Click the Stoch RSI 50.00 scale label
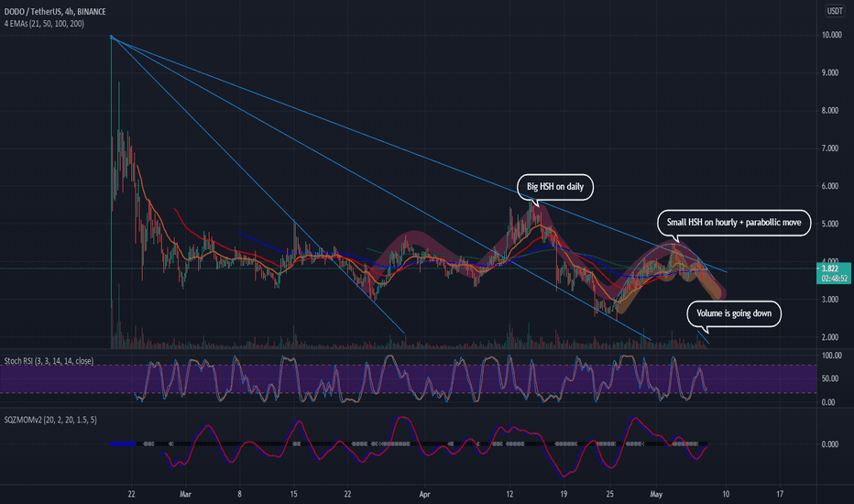Image resolution: width=854 pixels, height=504 pixels. (830, 378)
